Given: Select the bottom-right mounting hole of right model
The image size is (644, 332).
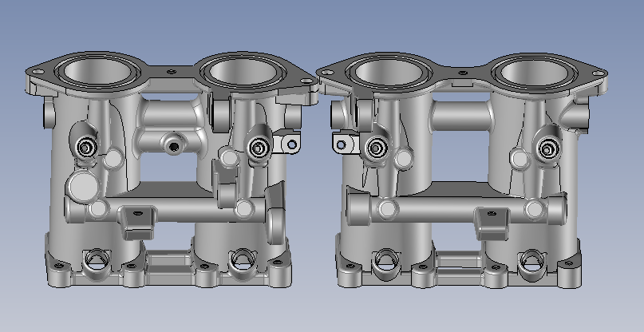Looking at the screenshot, I should [x=530, y=259].
